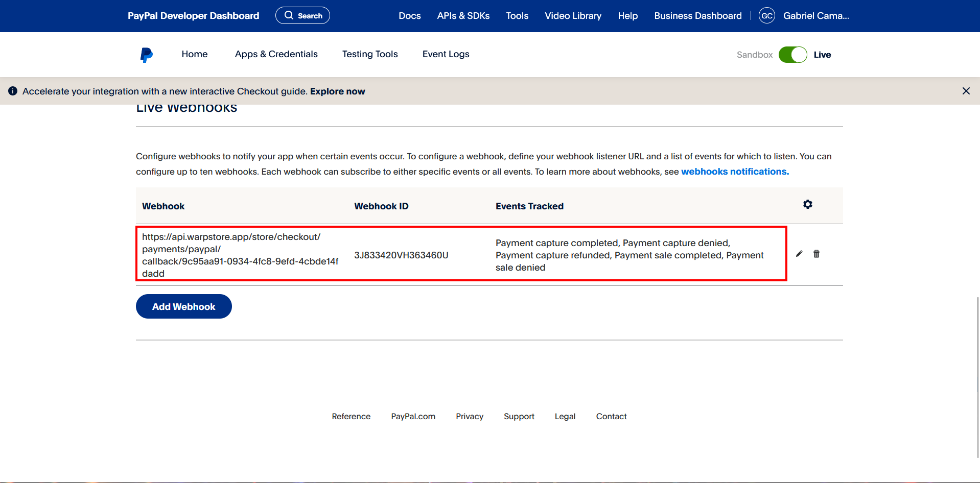
Task: Switch to the Home tab
Action: (x=195, y=54)
